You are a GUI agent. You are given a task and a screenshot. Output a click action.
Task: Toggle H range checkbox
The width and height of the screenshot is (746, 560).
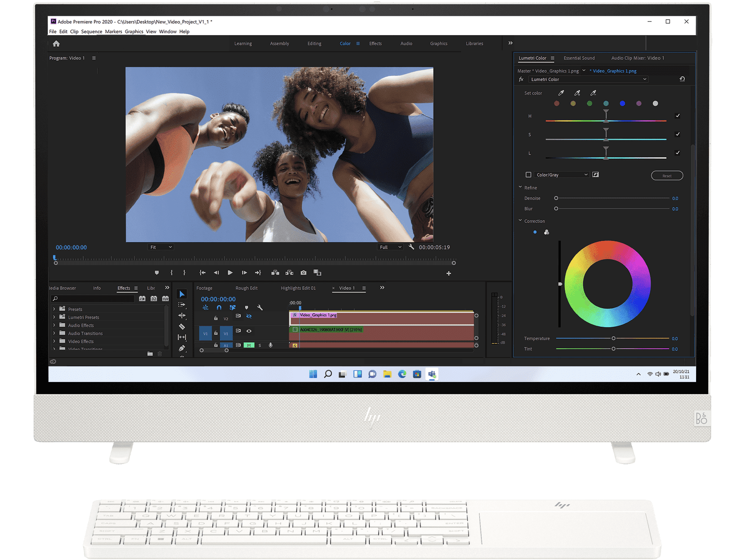(678, 116)
